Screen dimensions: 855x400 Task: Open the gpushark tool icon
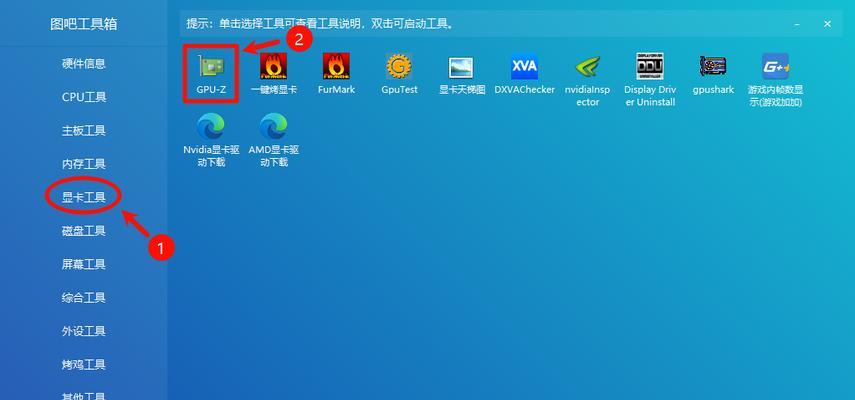tap(713, 66)
